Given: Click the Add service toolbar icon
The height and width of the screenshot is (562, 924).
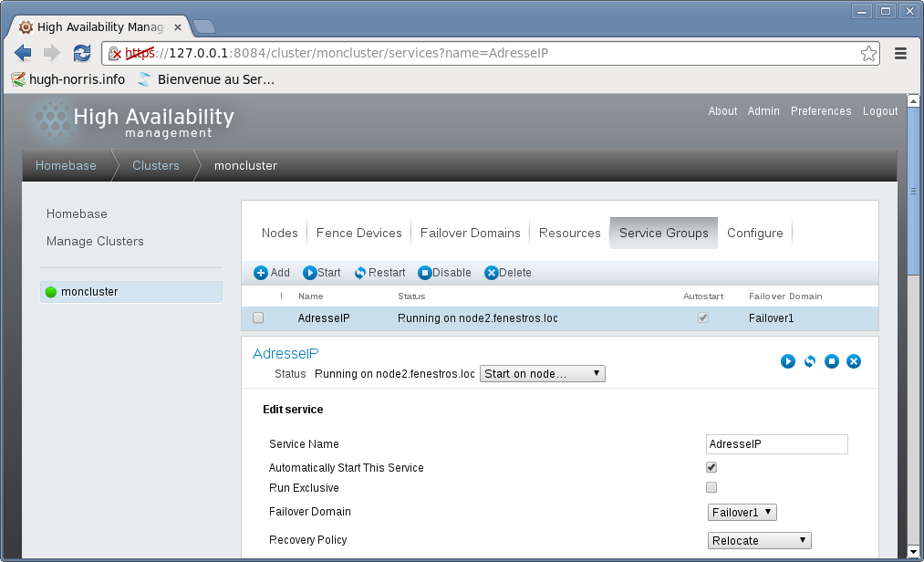Looking at the screenshot, I should pyautogui.click(x=261, y=273).
